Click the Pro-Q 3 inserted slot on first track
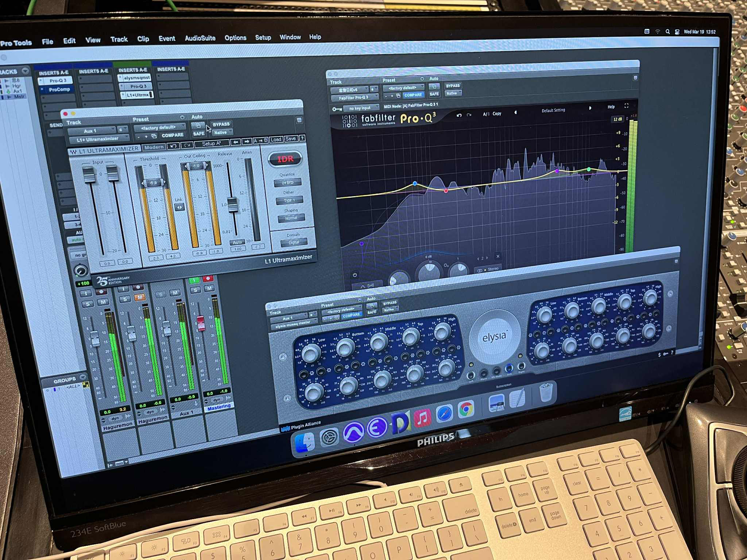The height and width of the screenshot is (560, 747). 56,81
